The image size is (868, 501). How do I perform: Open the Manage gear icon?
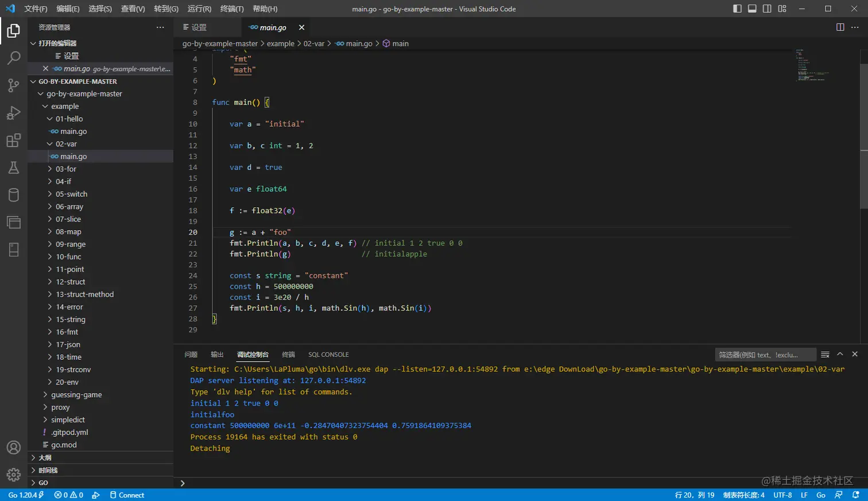14,475
